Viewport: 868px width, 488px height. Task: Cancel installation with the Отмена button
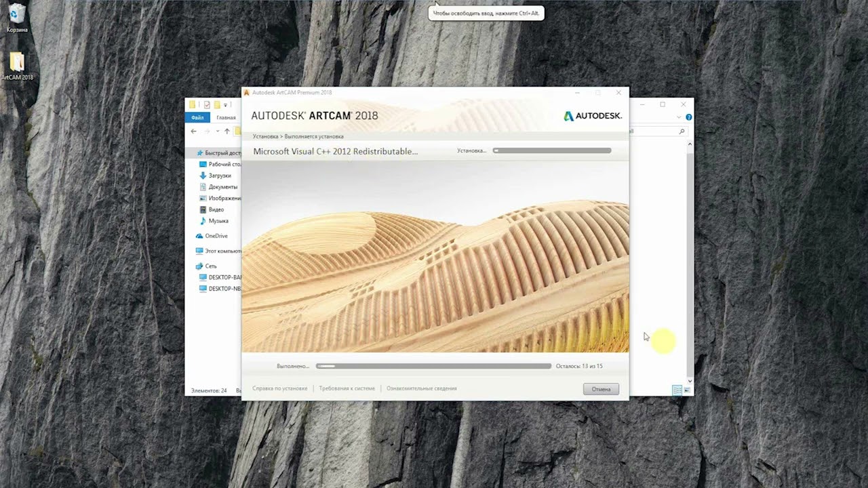click(601, 389)
